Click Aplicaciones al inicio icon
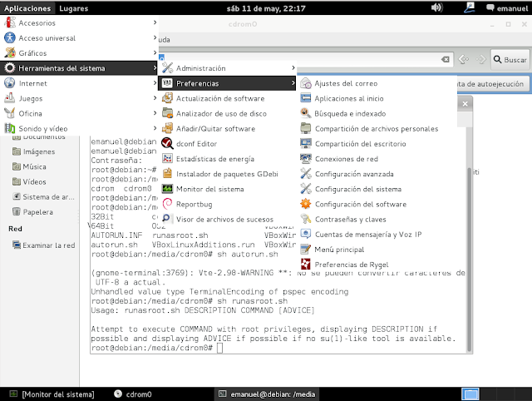This screenshot has width=532, height=401. (x=306, y=98)
